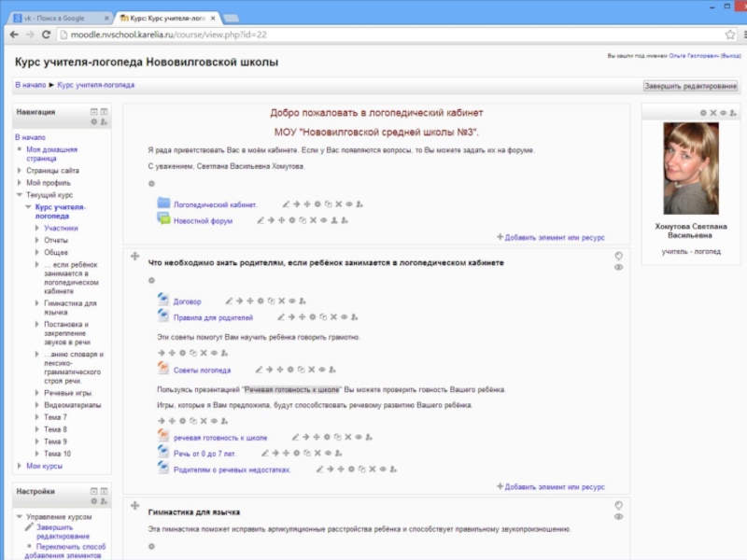This screenshot has height=560, width=747.
Task: Bookmark this page with the star icon
Action: [730, 35]
